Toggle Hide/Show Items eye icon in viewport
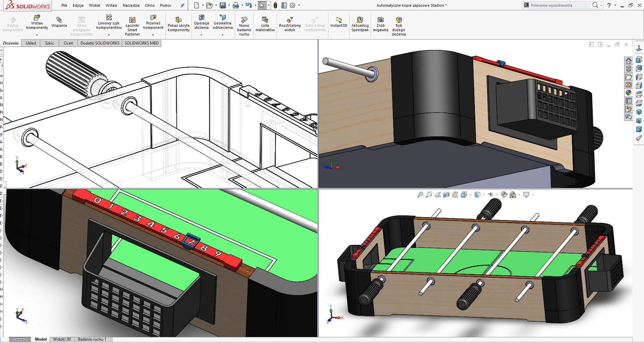The image size is (644, 343). [491, 194]
